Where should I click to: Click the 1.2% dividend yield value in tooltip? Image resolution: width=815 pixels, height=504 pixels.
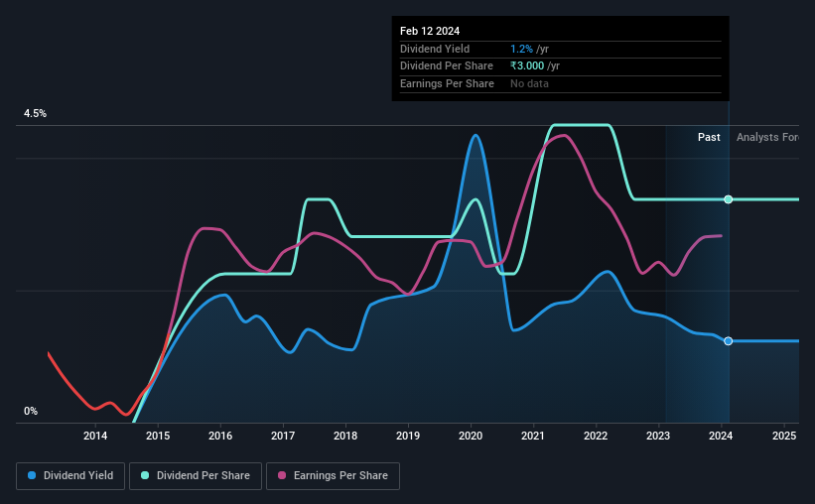click(x=521, y=49)
